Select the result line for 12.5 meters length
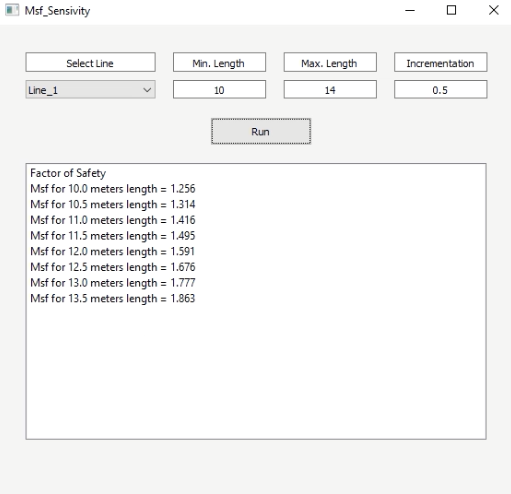The height and width of the screenshot is (494, 511). coord(113,267)
